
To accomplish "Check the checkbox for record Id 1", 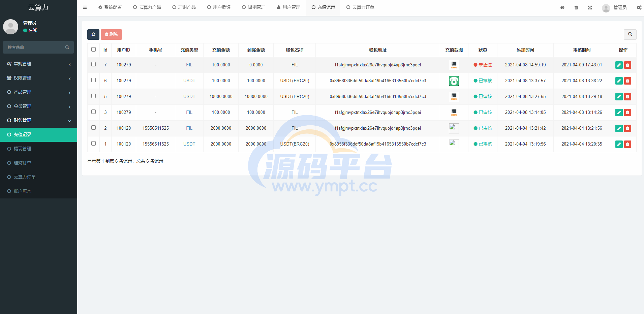I will (93, 144).
